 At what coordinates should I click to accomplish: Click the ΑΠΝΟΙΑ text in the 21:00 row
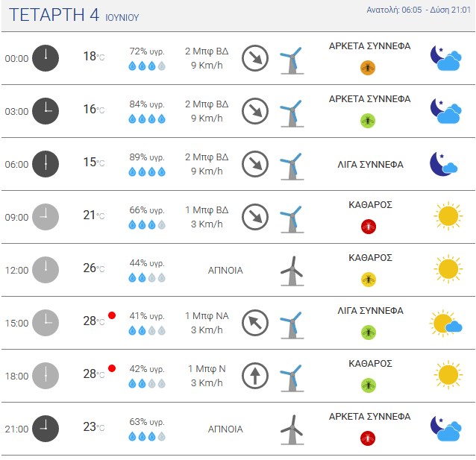pyautogui.click(x=225, y=429)
